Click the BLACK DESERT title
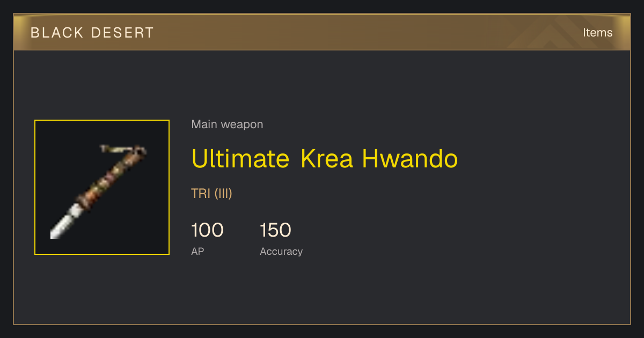The image size is (644, 338). (x=92, y=33)
